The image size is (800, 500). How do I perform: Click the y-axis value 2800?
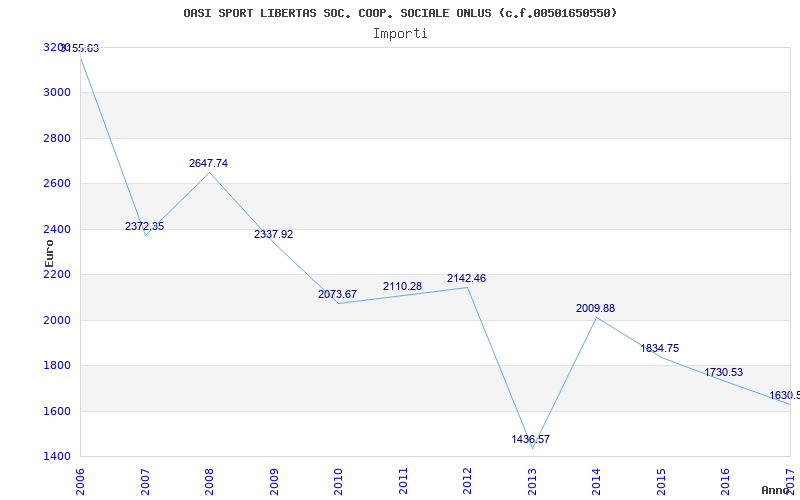(57, 138)
